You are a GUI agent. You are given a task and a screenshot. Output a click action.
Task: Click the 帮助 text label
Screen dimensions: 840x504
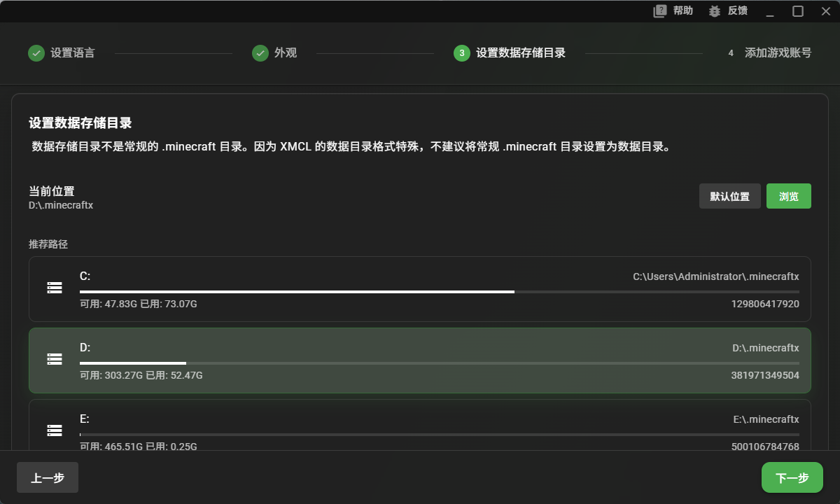pyautogui.click(x=683, y=11)
